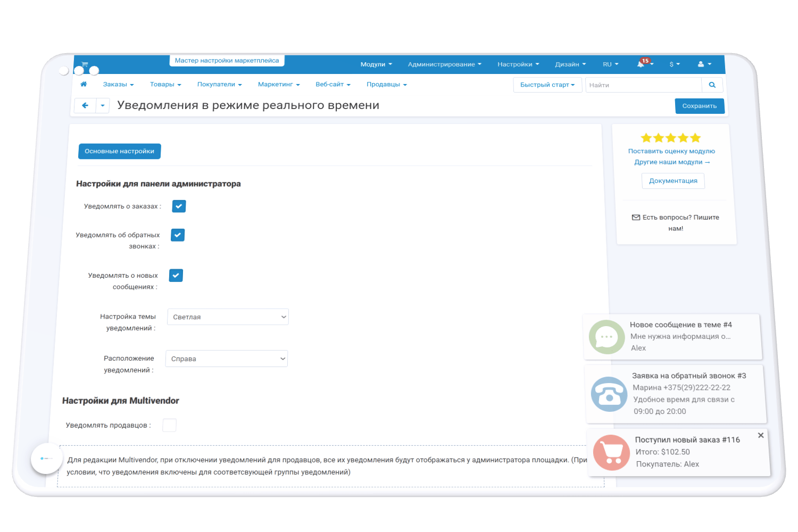798x532 pixels.
Task: Click the shopping cart order notification icon
Action: 612,453
